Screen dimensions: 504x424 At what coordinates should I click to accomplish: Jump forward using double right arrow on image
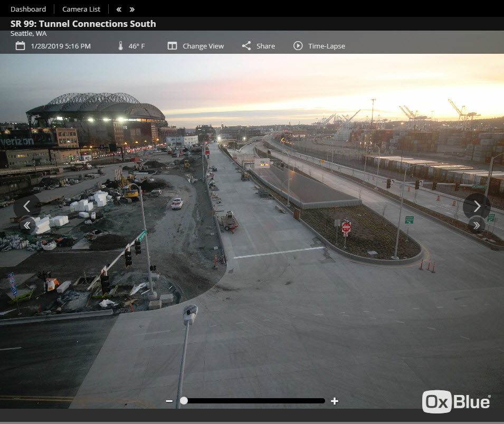click(477, 225)
